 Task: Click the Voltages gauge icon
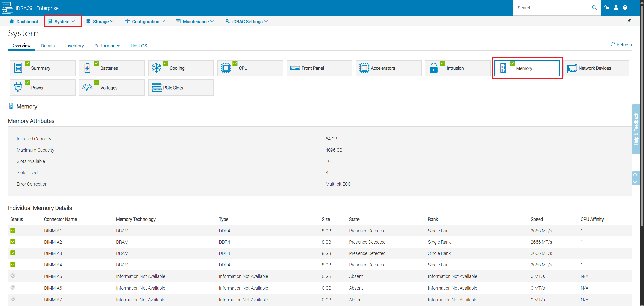pos(87,87)
